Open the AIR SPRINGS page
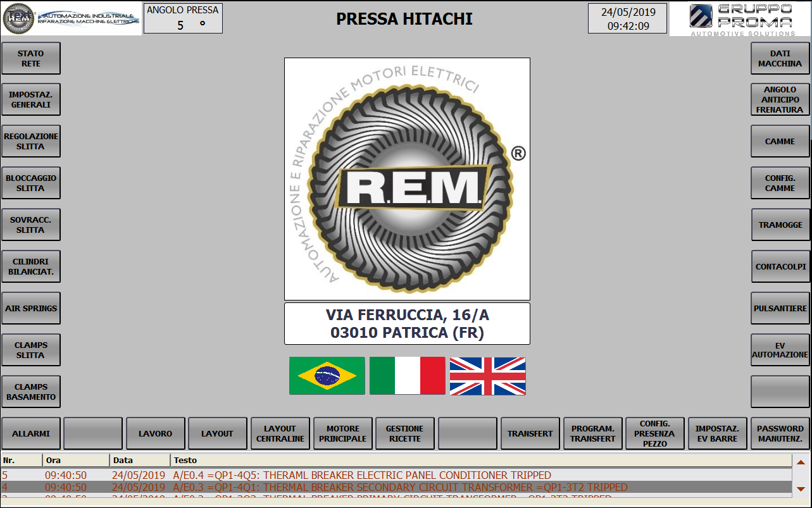 tap(31, 309)
